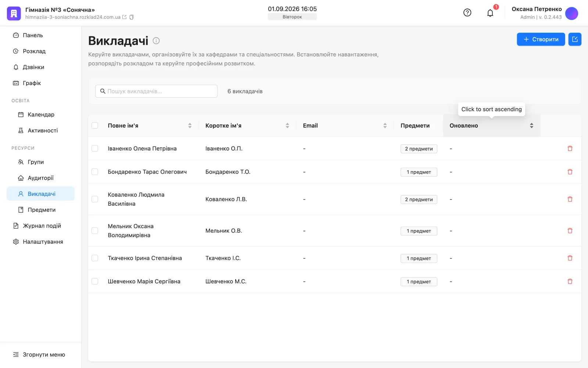This screenshot has height=368, width=588.
Task: Click the export icon button beside Створити
Action: 575,39
